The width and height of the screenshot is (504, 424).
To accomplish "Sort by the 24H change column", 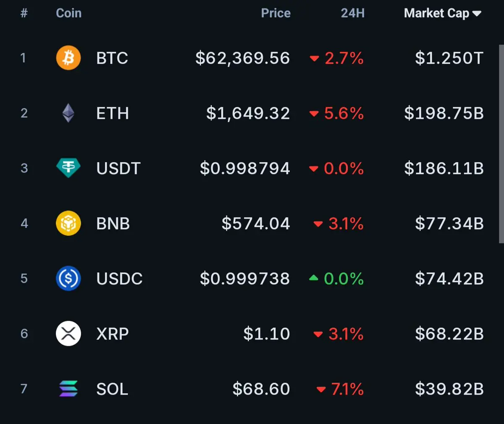I will pos(352,13).
